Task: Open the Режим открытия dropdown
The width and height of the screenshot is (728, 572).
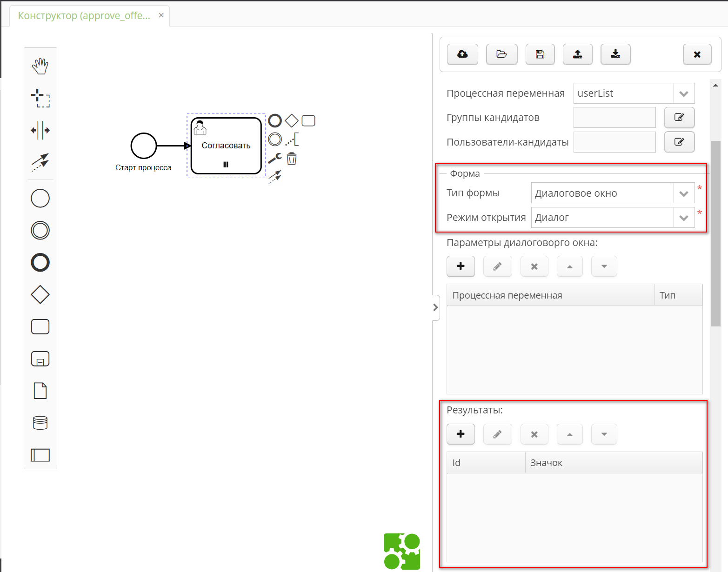Action: pos(683,217)
